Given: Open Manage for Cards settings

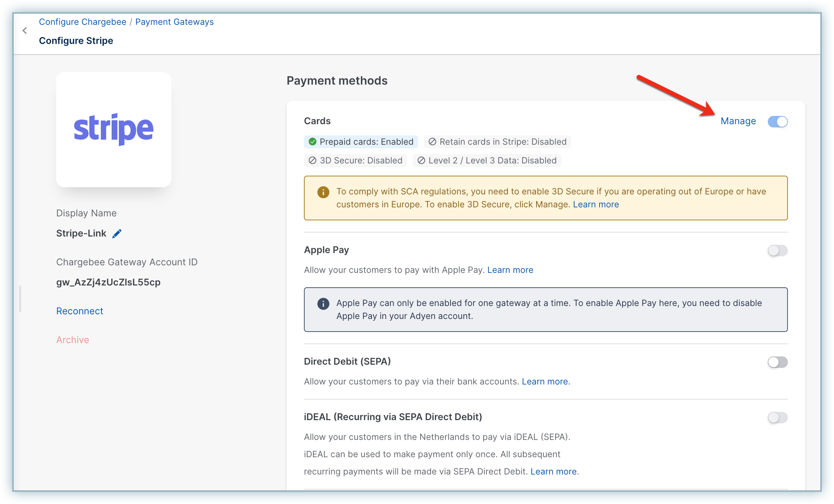Looking at the screenshot, I should coord(738,121).
